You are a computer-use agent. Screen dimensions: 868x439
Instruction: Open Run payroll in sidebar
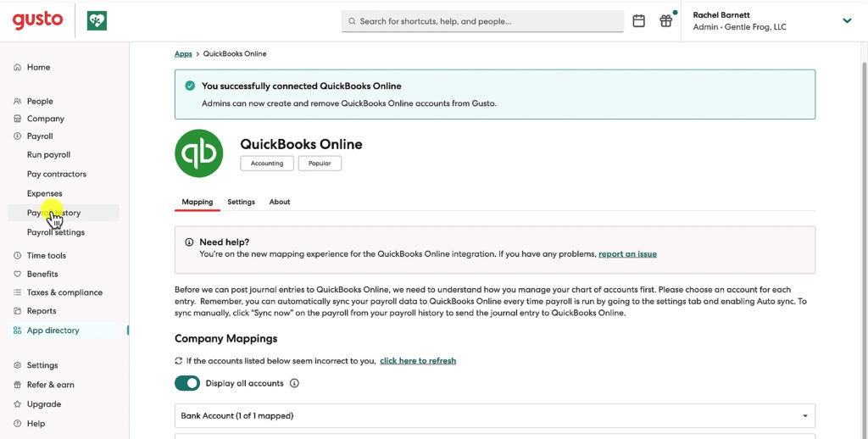tap(48, 155)
